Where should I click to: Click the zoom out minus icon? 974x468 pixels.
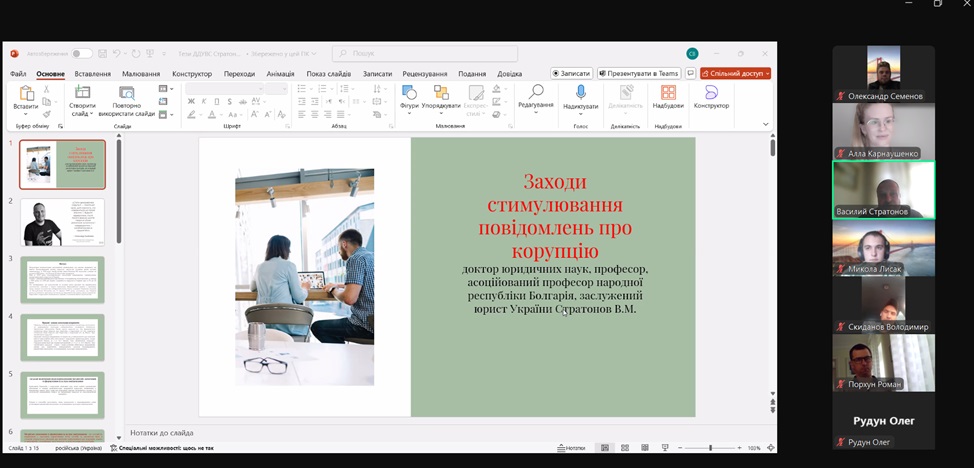[x=680, y=447]
